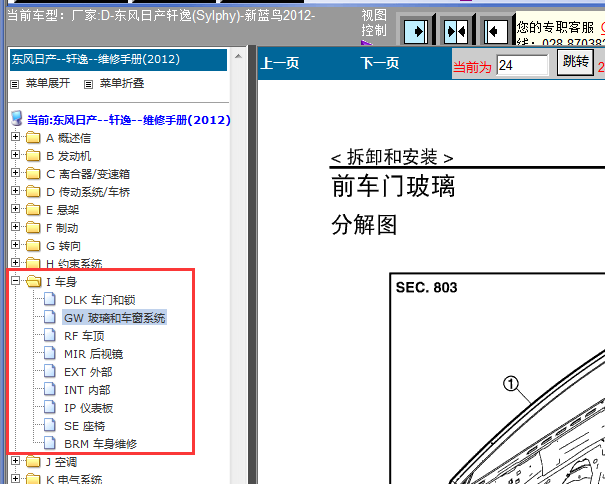Expand the D 传动系统/车桥 tree node
The height and width of the screenshot is (484, 605).
click(x=15, y=191)
